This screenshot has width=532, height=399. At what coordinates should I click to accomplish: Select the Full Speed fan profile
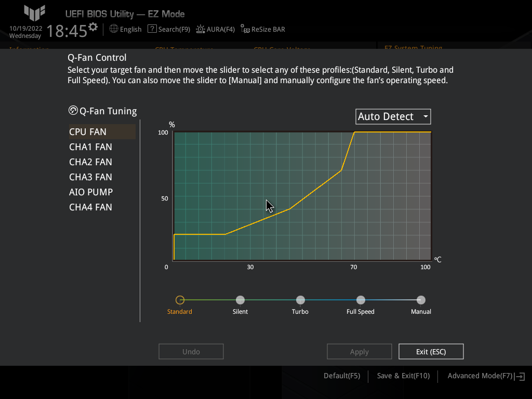[x=361, y=300]
